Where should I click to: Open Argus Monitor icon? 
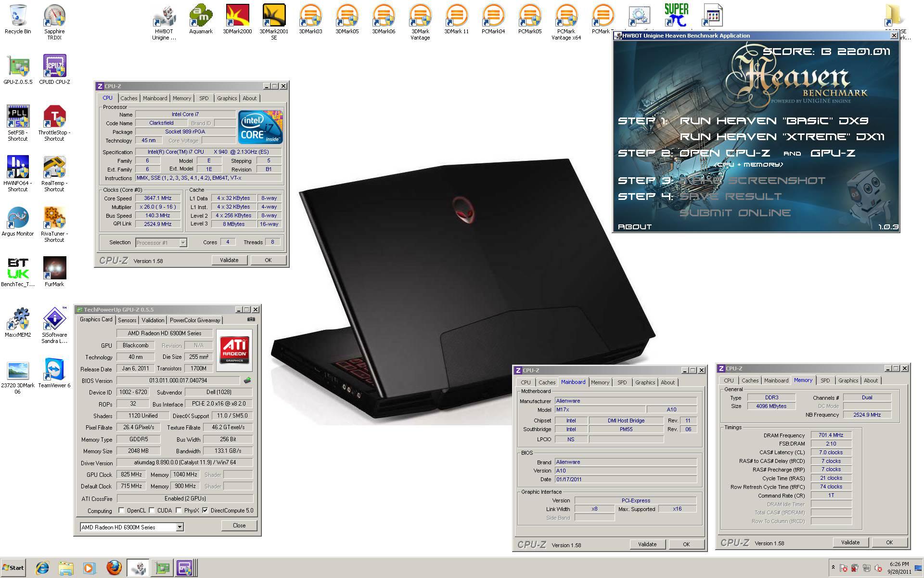[x=18, y=222]
